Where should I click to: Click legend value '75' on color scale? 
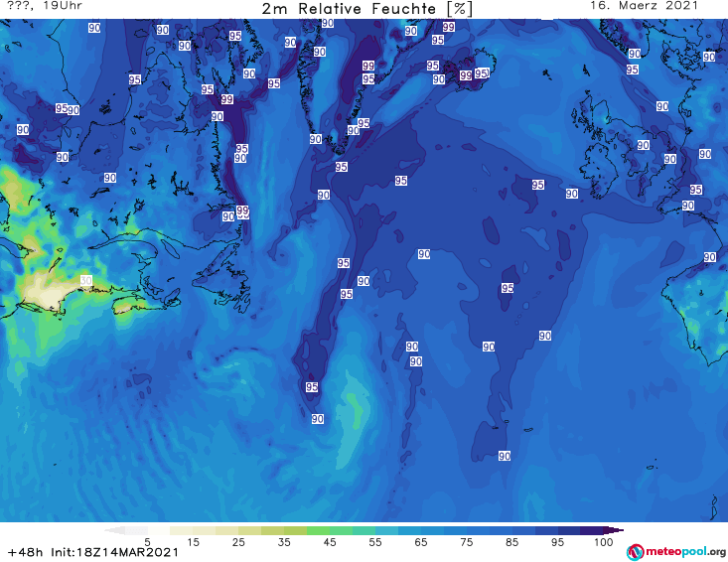[466, 541]
